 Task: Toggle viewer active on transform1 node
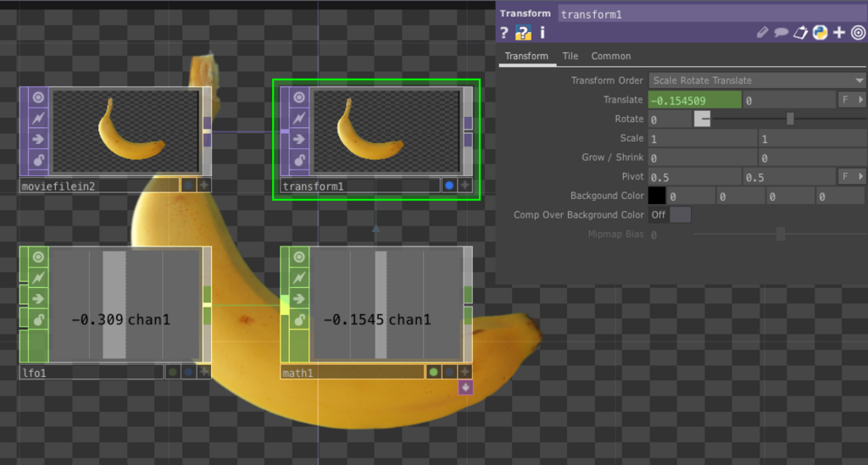[299, 97]
